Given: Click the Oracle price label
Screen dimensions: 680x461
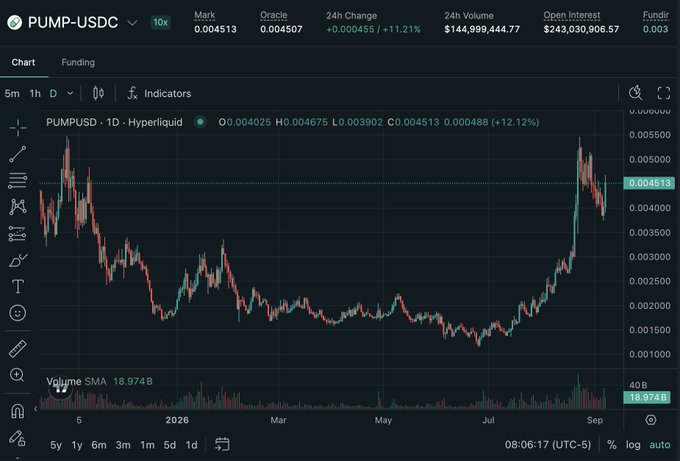Looking at the screenshot, I should (274, 15).
